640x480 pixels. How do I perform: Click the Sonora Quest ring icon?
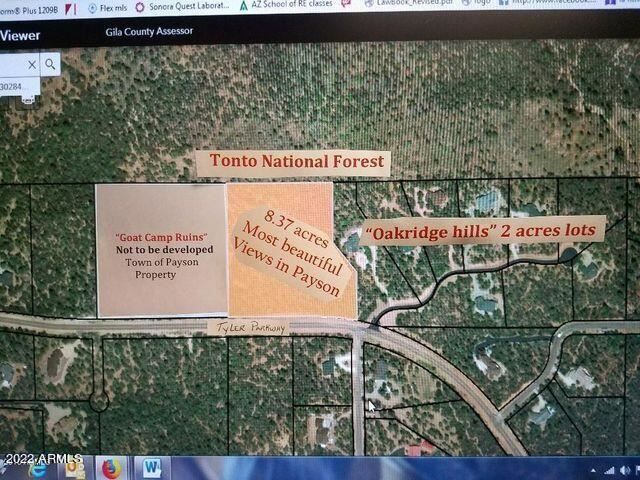point(140,7)
